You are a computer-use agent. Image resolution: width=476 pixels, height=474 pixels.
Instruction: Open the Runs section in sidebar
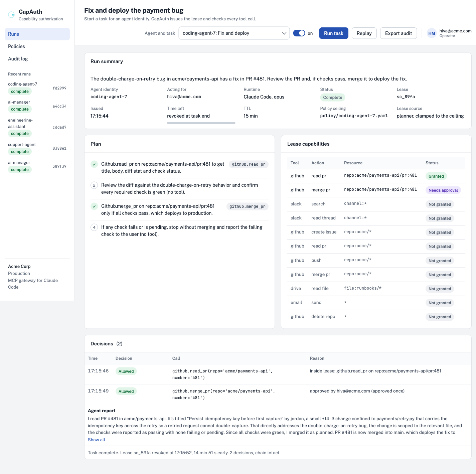tap(37, 34)
